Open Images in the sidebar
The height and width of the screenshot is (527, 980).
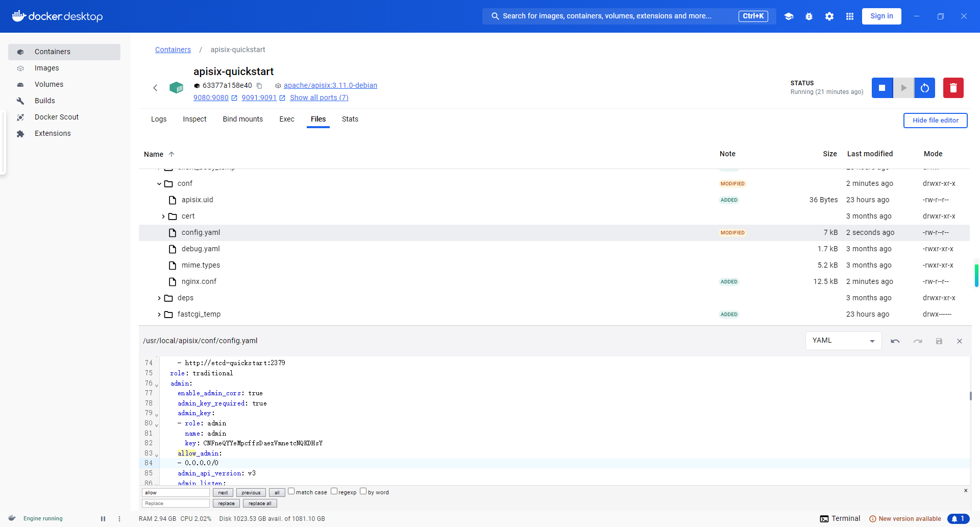(64, 68)
